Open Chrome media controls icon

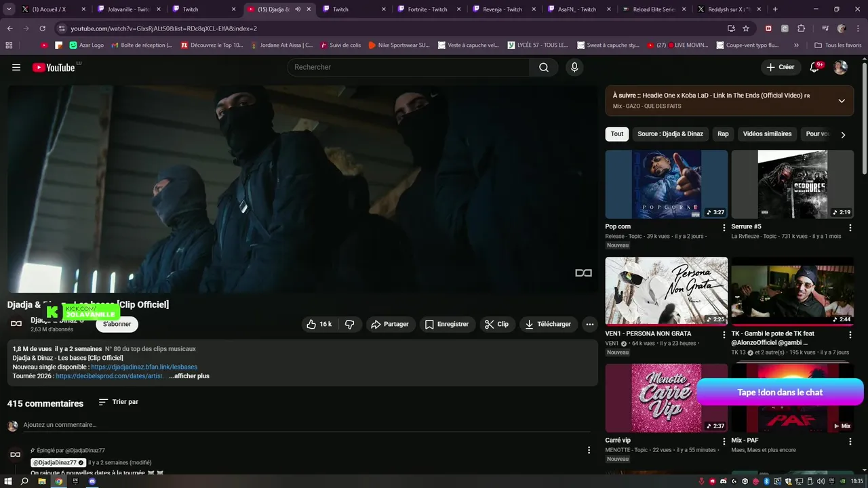point(825,28)
